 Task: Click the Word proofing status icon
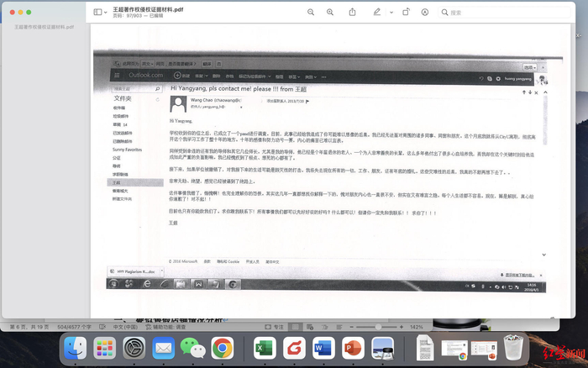click(x=102, y=327)
